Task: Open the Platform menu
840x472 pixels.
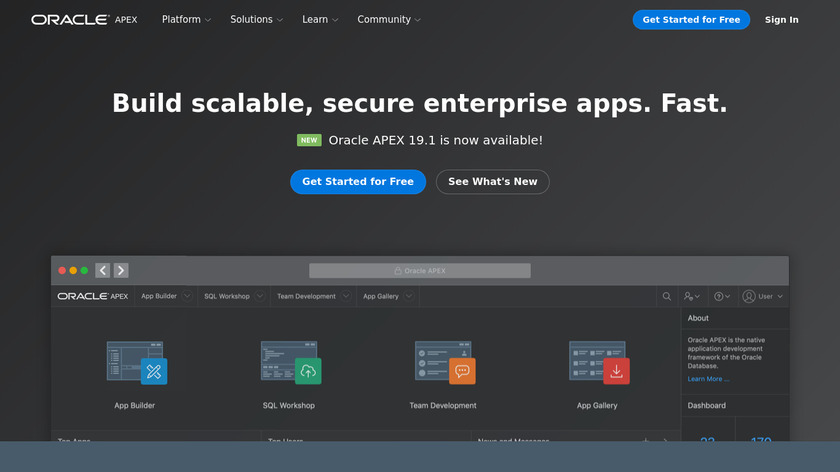Action: pyautogui.click(x=186, y=20)
